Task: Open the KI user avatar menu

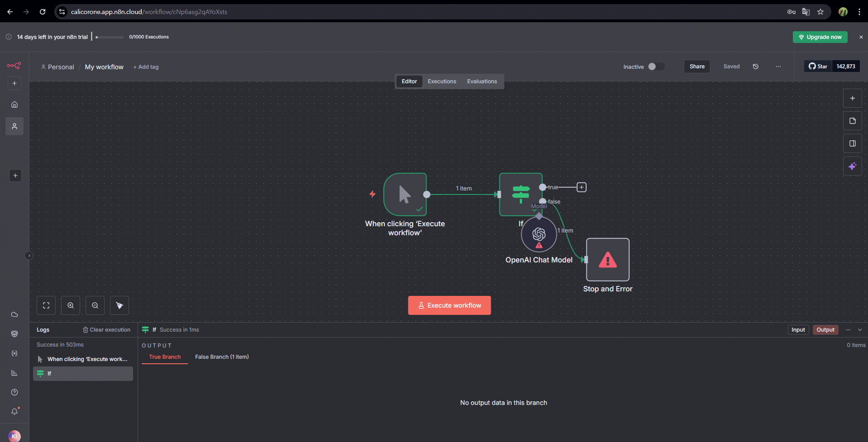Action: coord(14,436)
